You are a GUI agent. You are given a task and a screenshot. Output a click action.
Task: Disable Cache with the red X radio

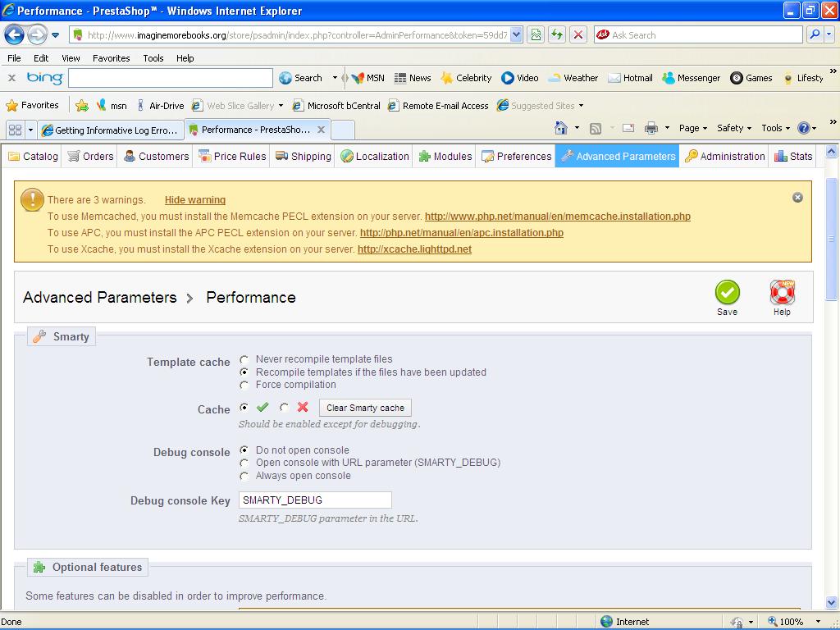(x=285, y=408)
